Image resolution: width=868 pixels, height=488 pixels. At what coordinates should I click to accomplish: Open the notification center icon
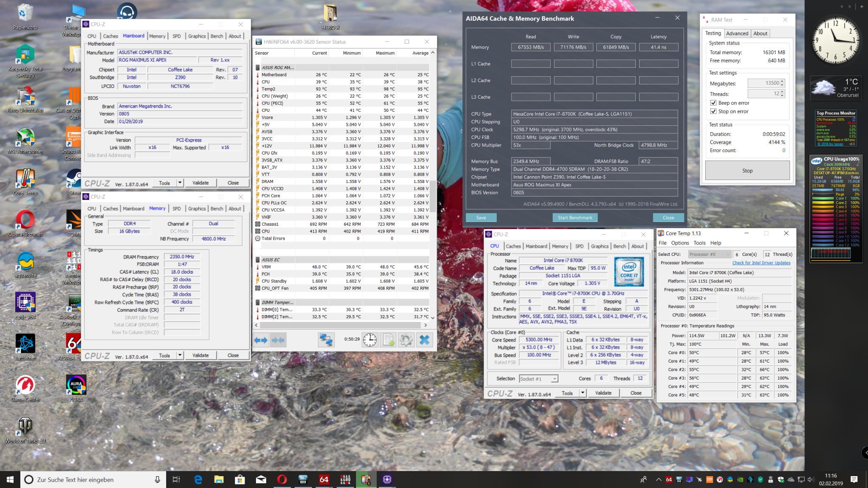click(854, 480)
